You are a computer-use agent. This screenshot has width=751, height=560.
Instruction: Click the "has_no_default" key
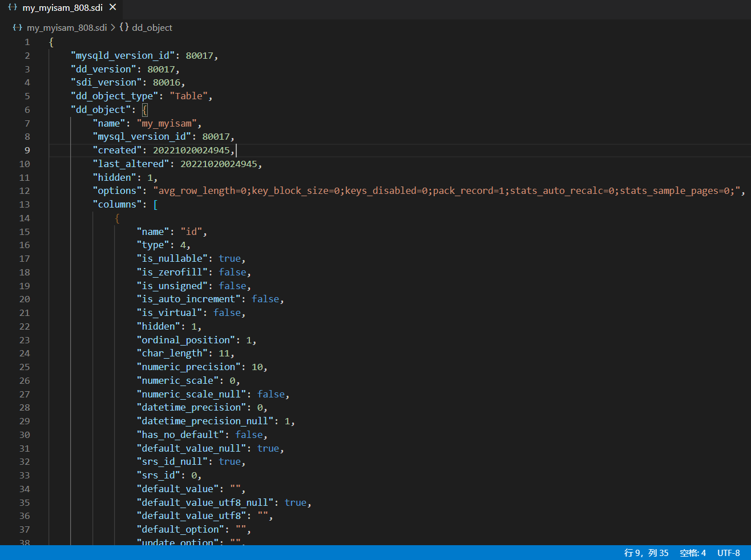(180, 435)
